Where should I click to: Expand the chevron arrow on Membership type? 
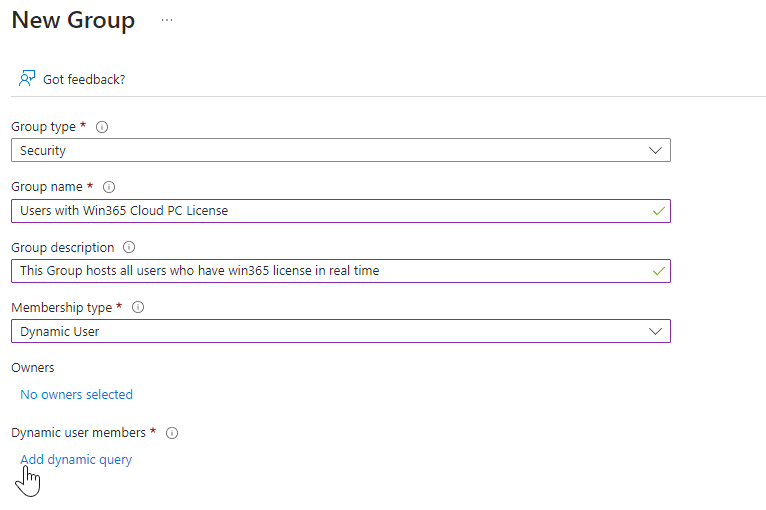pos(656,331)
